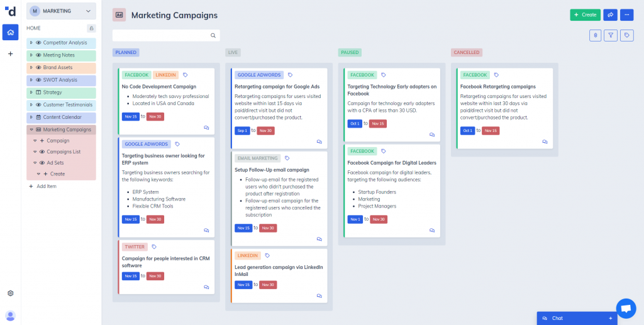Screen dimensions: 644x325
Task: Expand the Strategy tree item
Action: click(31, 92)
